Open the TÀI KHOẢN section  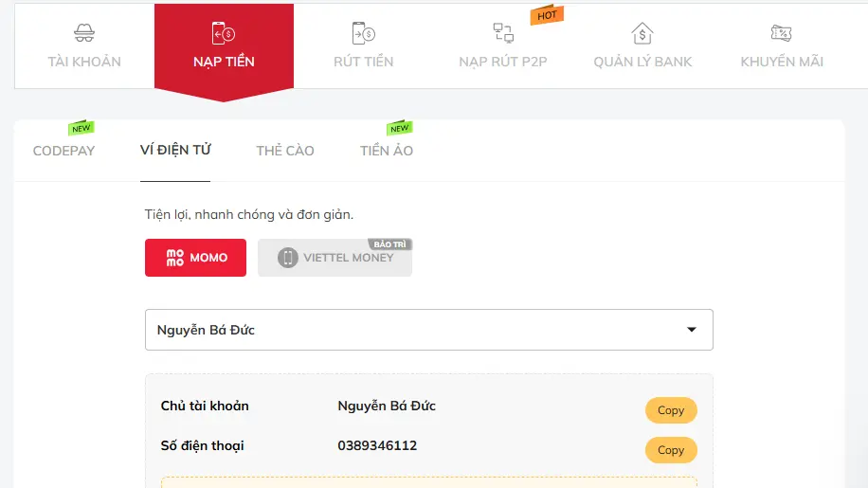click(84, 62)
